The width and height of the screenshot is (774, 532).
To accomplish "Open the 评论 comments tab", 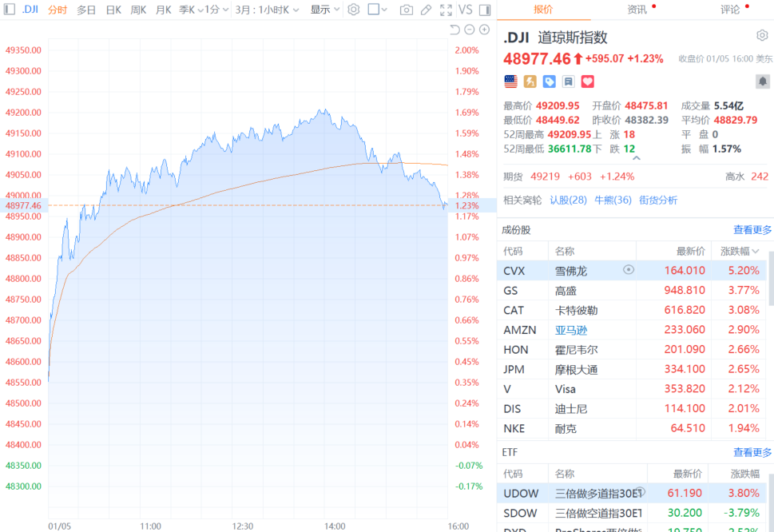I will tap(729, 10).
